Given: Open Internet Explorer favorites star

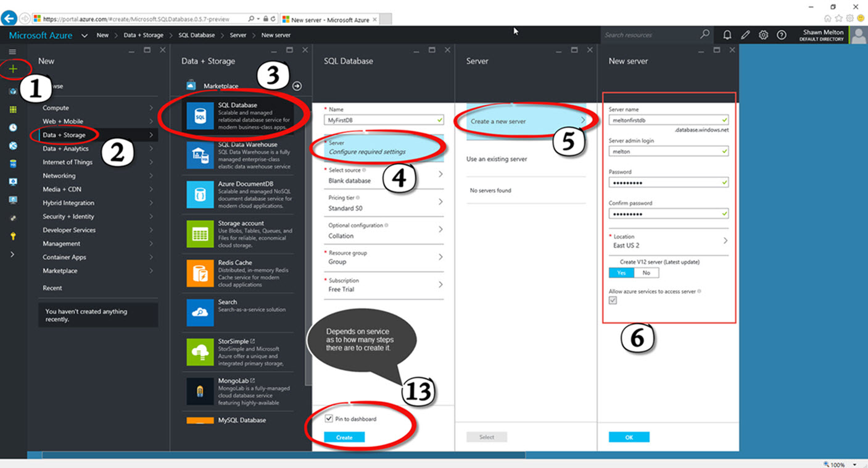Looking at the screenshot, I should coord(839,19).
